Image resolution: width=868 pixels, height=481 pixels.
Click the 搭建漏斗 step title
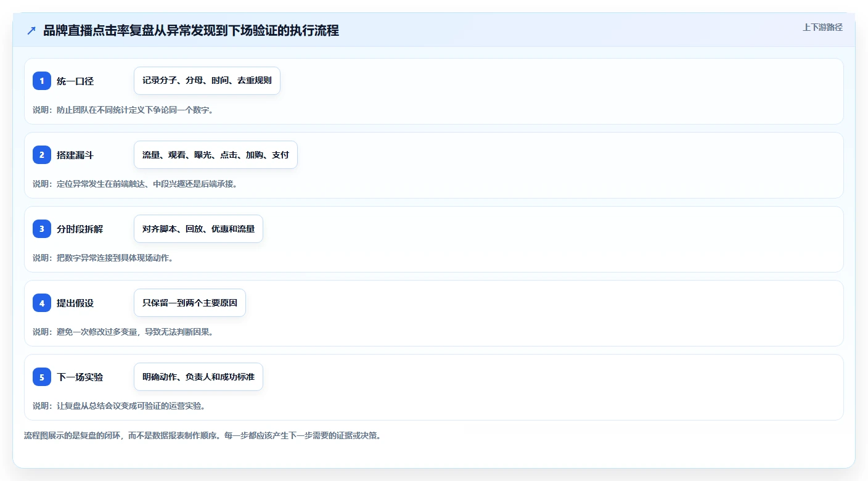pos(75,155)
